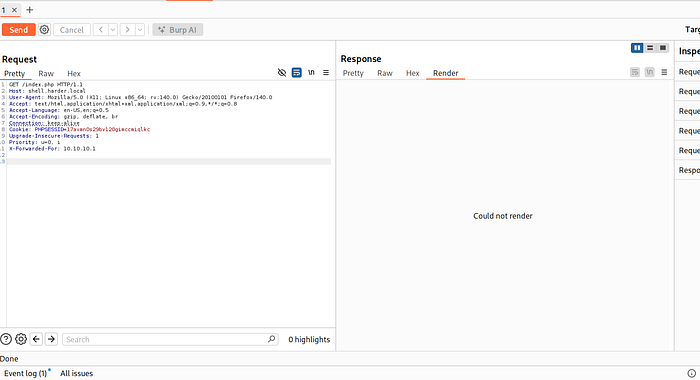
Task: Click the 'Could not render' message
Action: click(503, 216)
